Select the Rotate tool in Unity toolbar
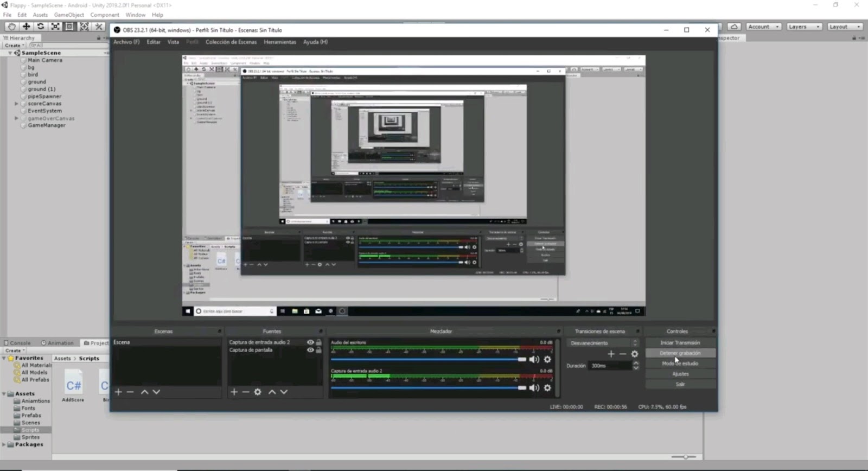Image resolution: width=868 pixels, height=471 pixels. tap(41, 27)
